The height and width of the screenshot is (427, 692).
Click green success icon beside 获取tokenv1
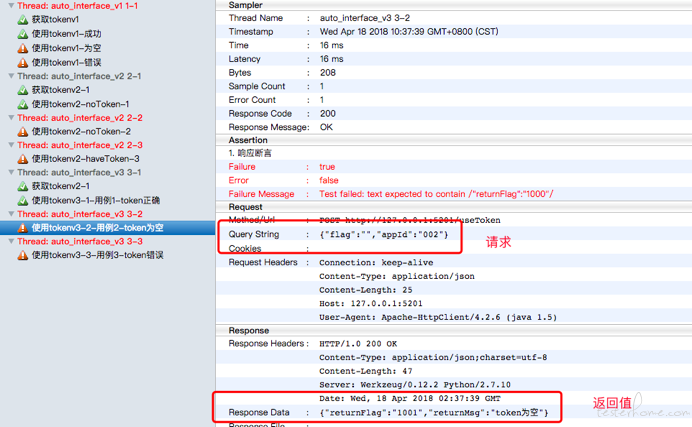pos(22,20)
